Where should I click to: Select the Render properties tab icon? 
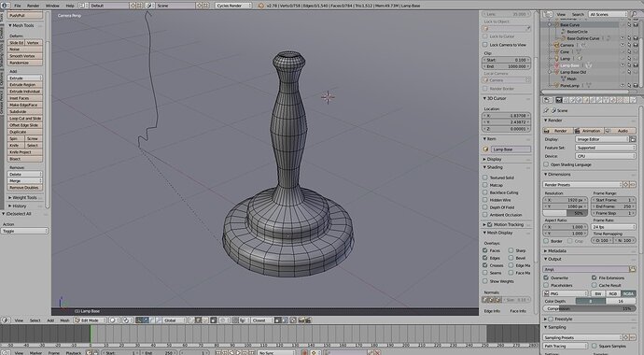click(x=558, y=100)
